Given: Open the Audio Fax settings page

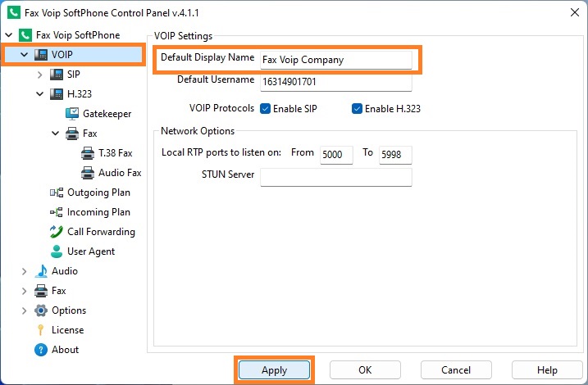Looking at the screenshot, I should coord(120,173).
